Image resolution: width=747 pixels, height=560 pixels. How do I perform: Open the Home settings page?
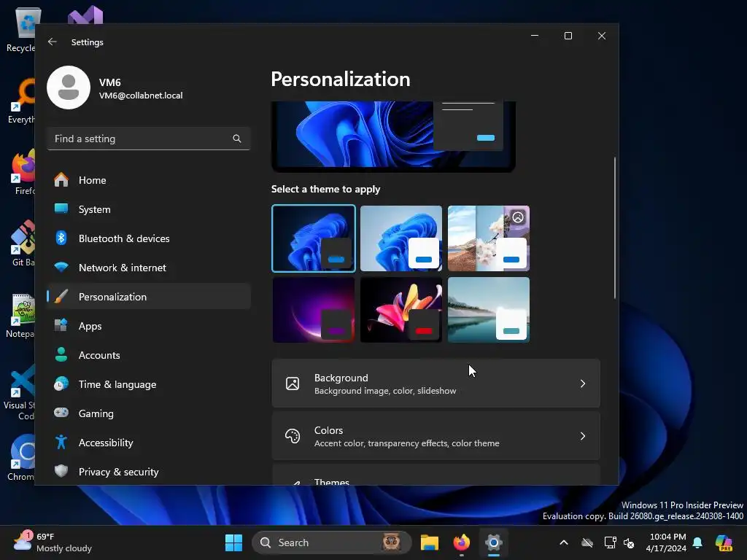point(149,180)
